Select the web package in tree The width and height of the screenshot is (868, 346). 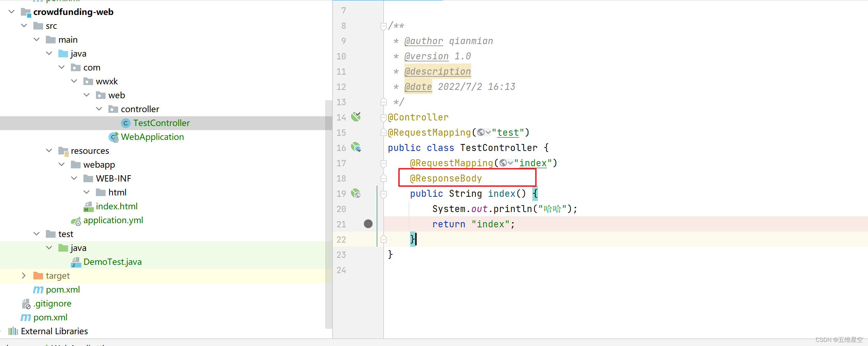pos(116,95)
